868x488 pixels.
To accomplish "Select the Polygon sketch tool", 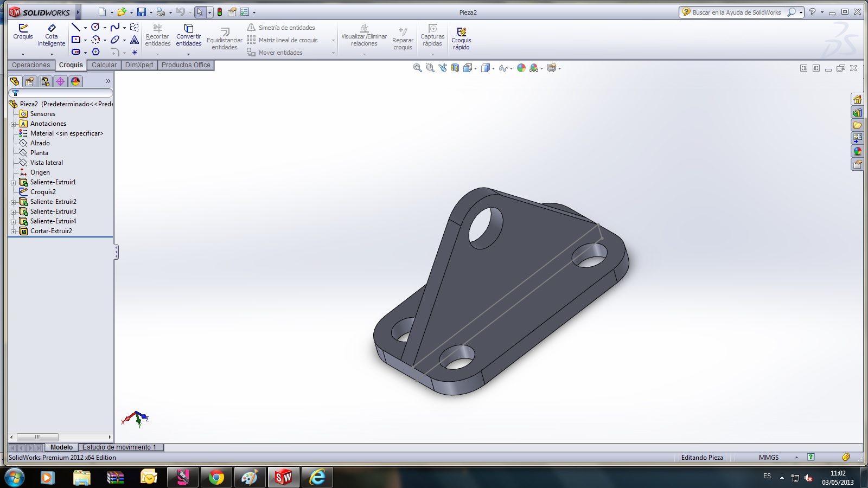I will [x=95, y=52].
